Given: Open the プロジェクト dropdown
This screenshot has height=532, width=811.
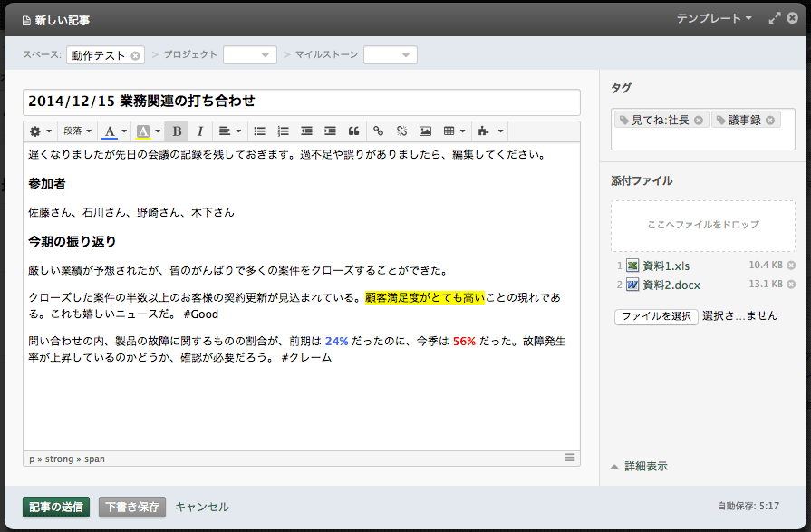Looking at the screenshot, I should coord(250,55).
